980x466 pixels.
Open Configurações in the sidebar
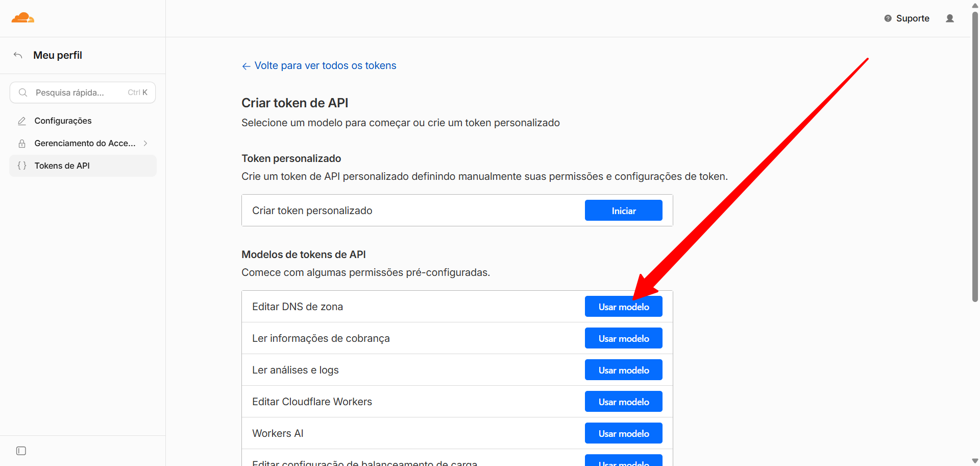(83, 121)
